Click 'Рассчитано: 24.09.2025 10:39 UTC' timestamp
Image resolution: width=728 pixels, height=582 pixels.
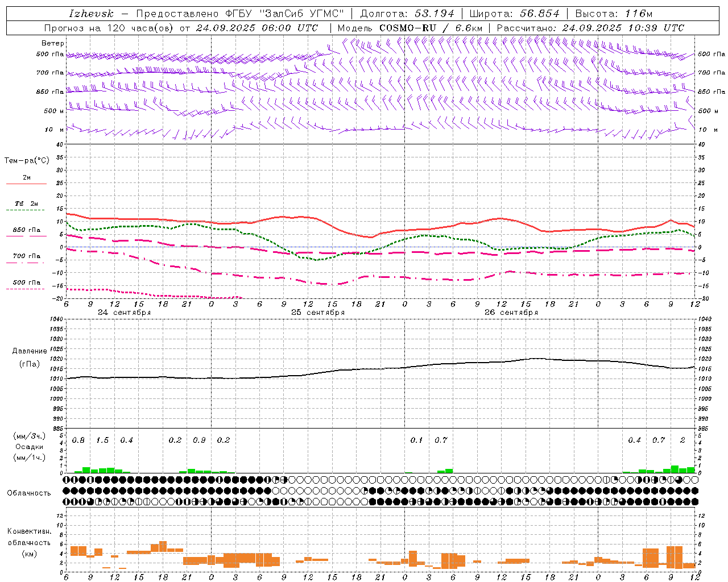click(x=590, y=28)
